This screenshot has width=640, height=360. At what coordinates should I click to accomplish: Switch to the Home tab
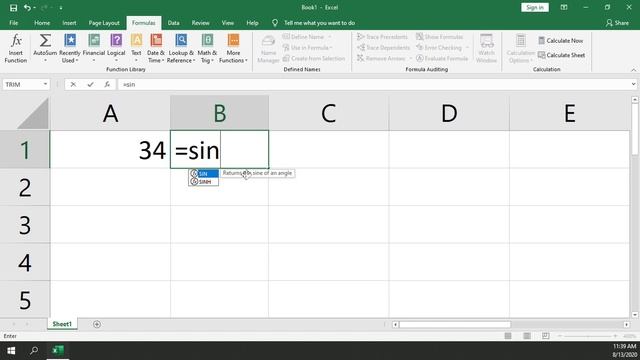coord(42,23)
